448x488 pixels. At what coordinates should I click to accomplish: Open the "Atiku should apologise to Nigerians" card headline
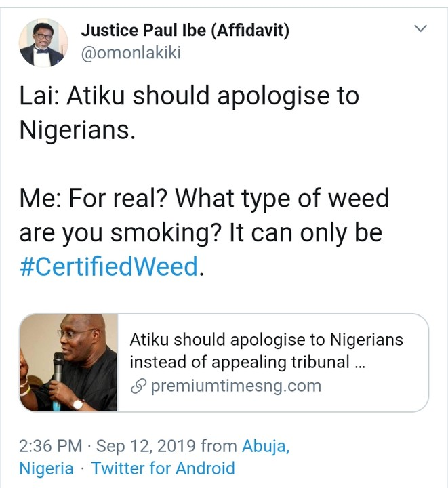click(266, 340)
